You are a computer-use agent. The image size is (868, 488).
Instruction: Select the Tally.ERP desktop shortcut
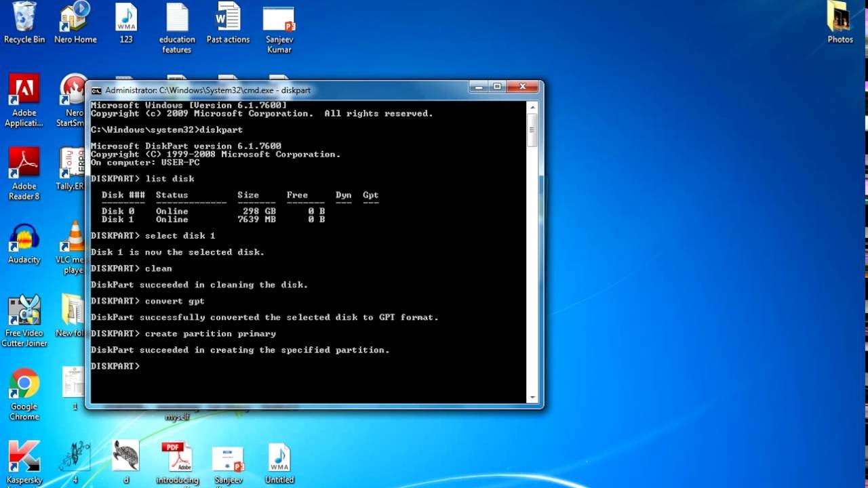tap(71, 169)
